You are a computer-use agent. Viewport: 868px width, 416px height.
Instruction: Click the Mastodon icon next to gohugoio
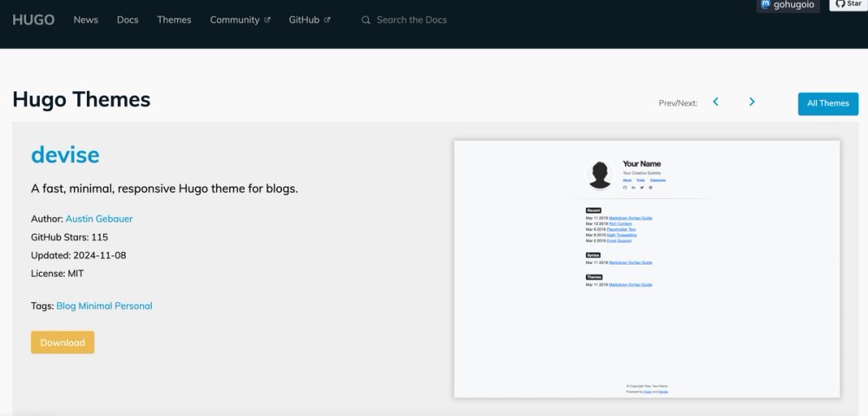coord(766,4)
